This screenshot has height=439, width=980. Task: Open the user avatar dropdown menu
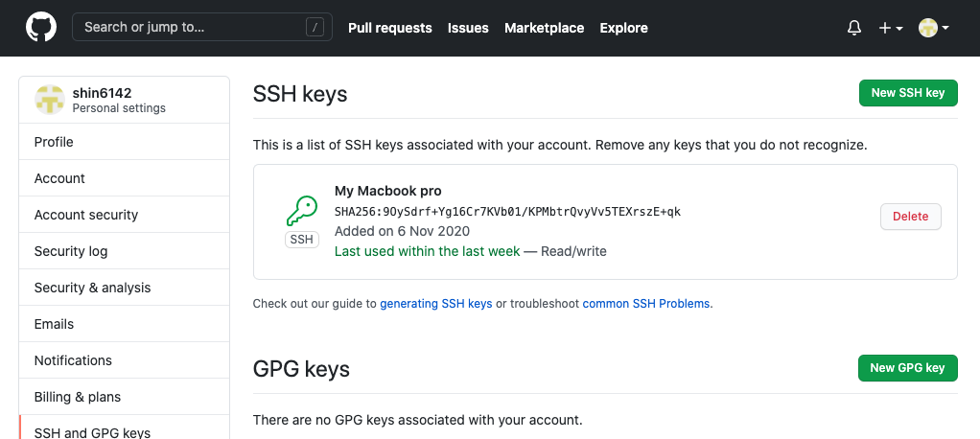(x=933, y=28)
